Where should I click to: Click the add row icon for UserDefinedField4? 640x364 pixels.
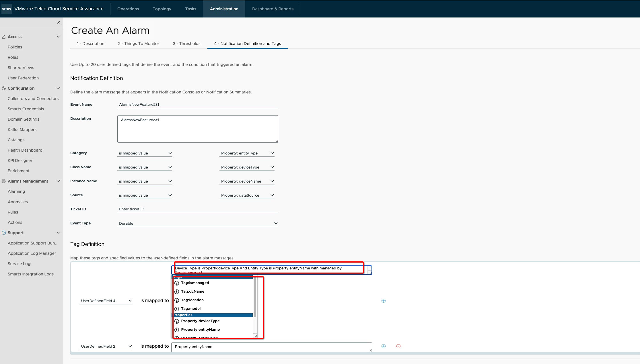click(x=383, y=300)
